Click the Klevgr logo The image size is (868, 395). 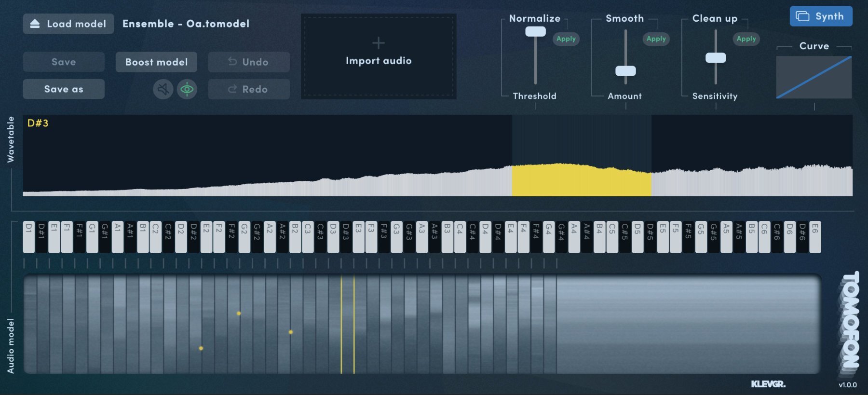coord(768,384)
